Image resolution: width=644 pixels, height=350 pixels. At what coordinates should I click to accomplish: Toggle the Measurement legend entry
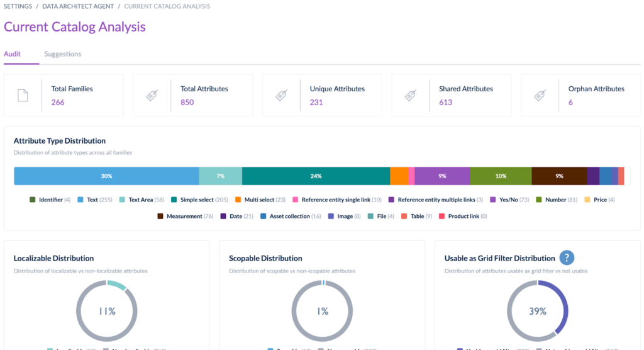187,216
